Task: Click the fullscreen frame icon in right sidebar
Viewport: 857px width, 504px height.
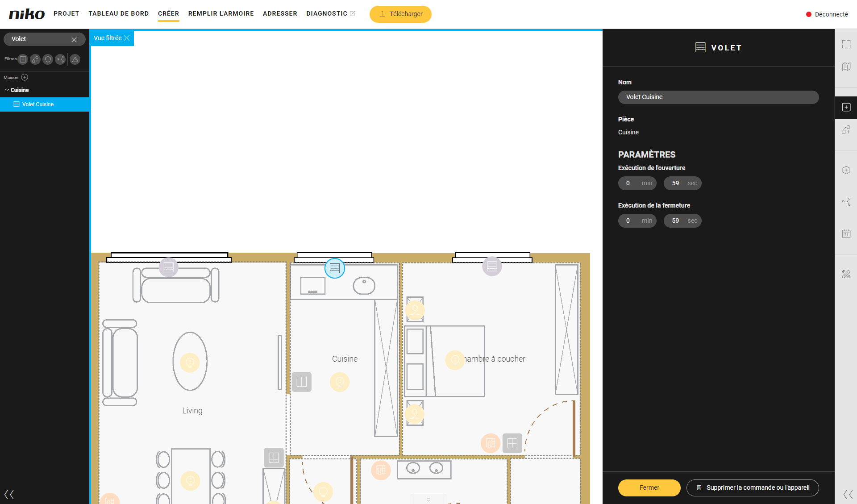Action: (846, 44)
